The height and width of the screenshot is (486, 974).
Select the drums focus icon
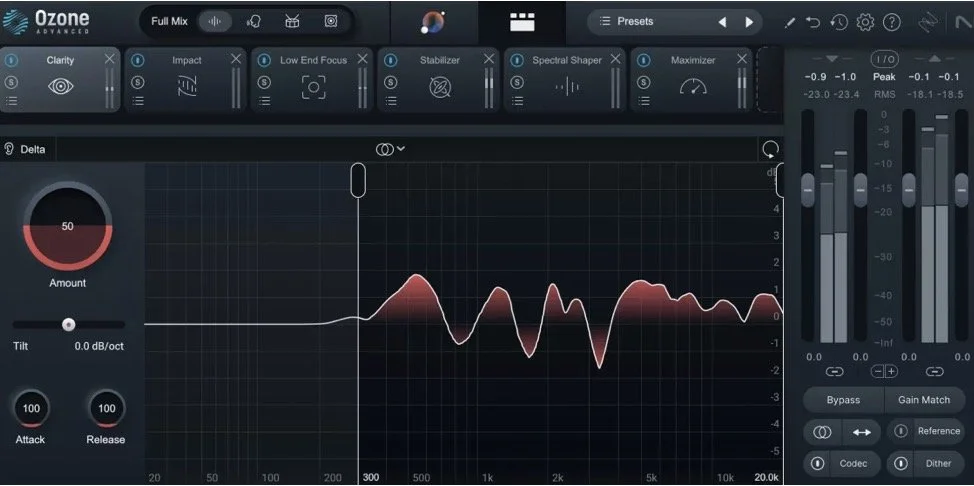coord(292,21)
